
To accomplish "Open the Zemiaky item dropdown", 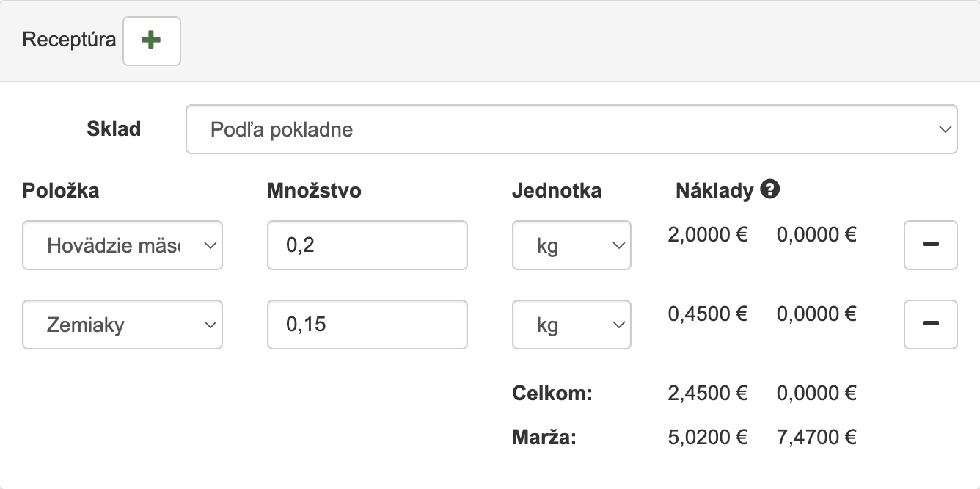I will tap(122, 325).
